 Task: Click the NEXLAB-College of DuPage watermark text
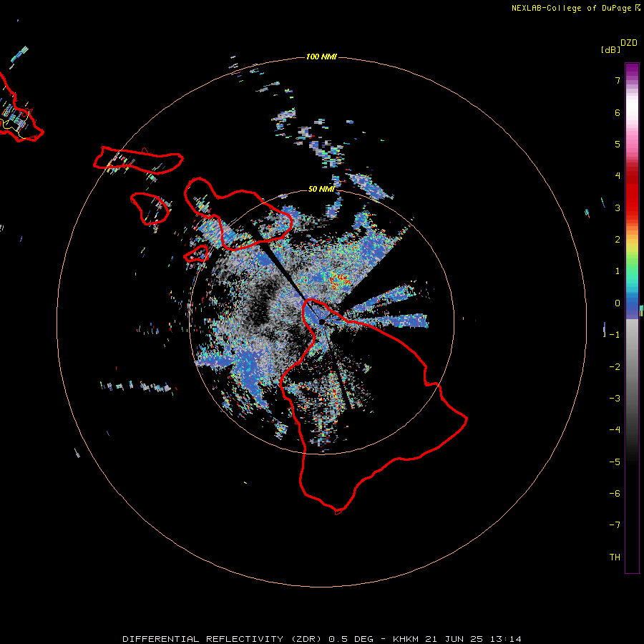click(575, 8)
